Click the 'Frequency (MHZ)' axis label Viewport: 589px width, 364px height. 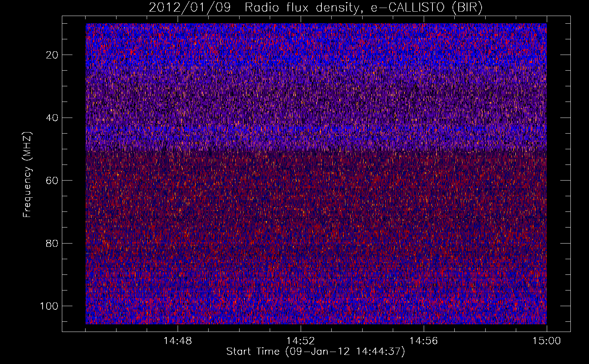pos(27,175)
